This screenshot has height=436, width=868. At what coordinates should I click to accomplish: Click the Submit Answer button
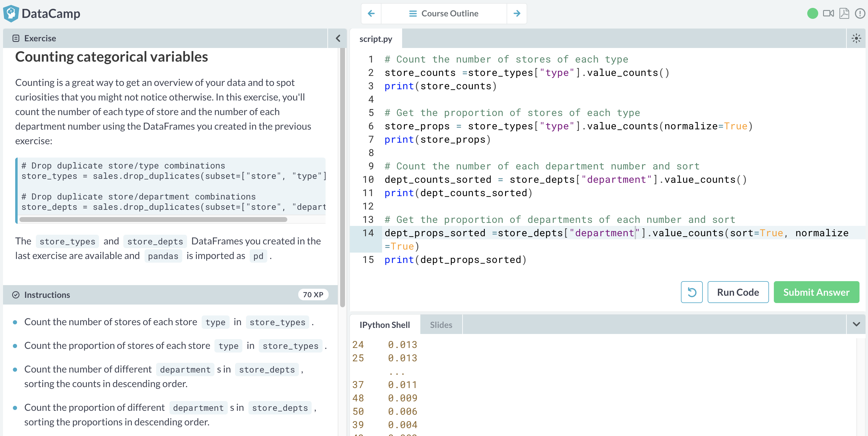[x=816, y=292]
